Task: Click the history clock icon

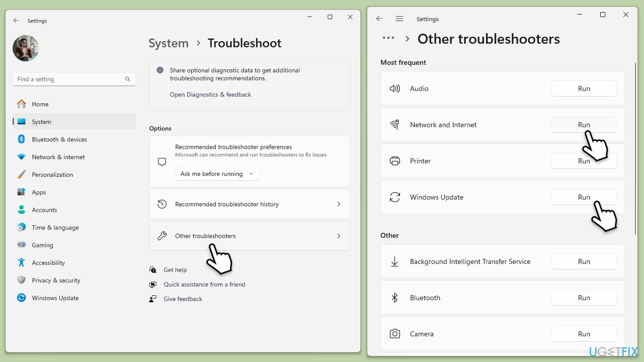Action: coord(162,204)
